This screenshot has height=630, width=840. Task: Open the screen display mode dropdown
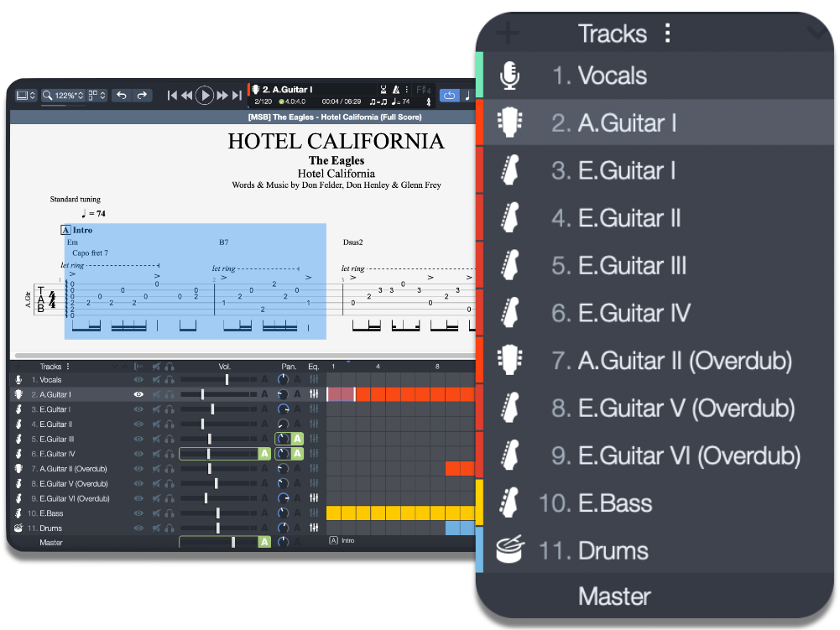[x=25, y=96]
